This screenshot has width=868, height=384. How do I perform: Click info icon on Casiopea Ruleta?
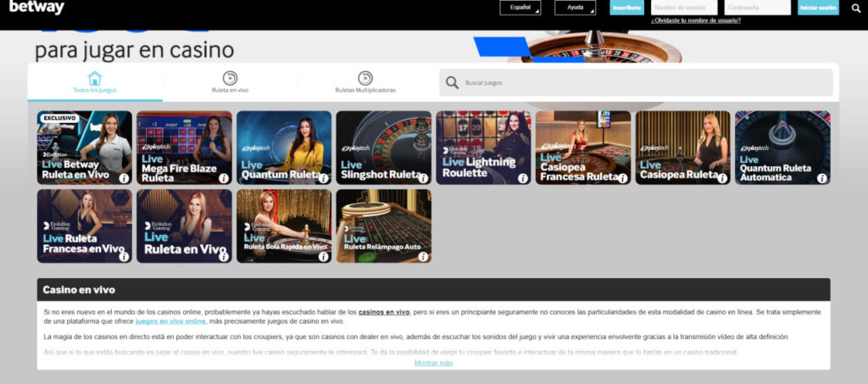click(x=722, y=178)
